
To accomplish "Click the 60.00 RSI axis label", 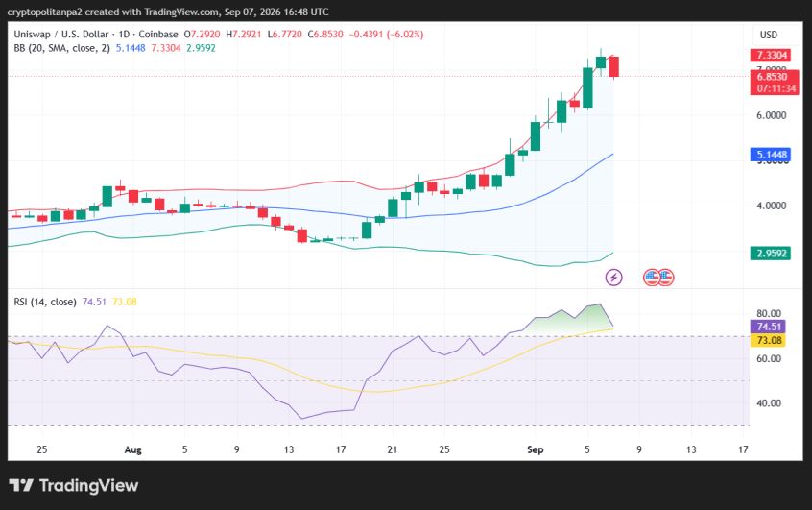I will coord(769,358).
